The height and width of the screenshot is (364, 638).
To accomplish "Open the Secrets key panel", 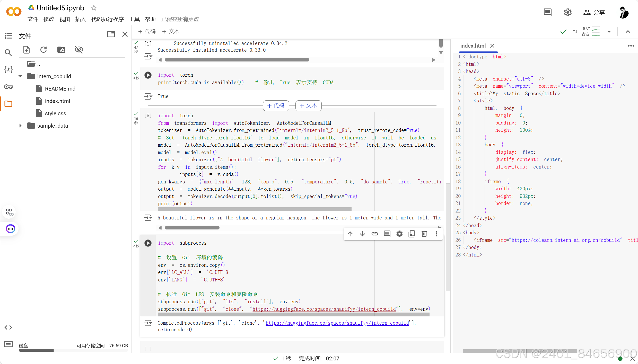I will click(8, 87).
